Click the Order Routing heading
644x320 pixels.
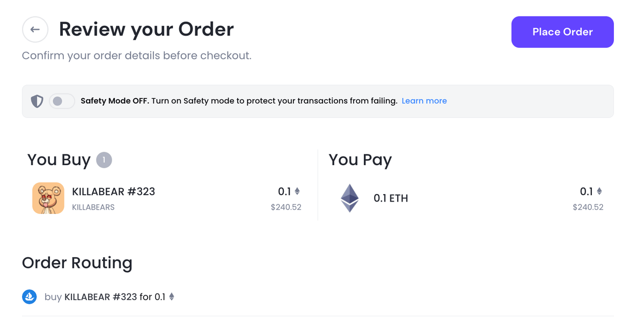click(77, 263)
